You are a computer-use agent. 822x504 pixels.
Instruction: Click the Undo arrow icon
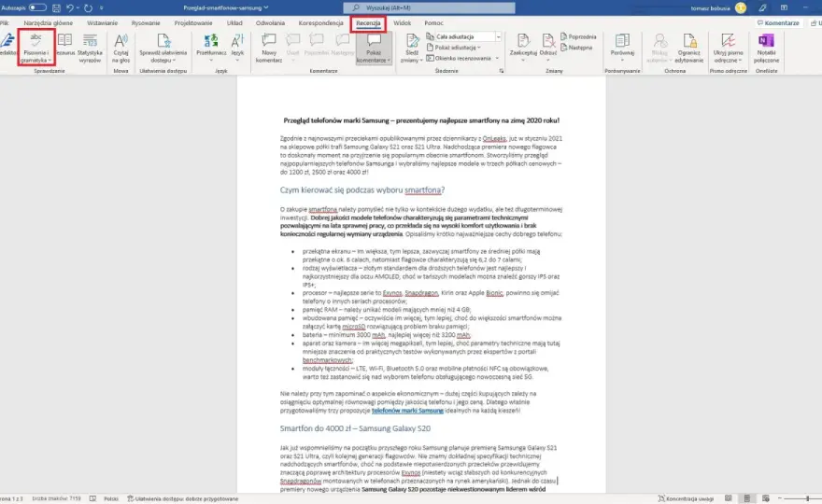pyautogui.click(x=70, y=7)
